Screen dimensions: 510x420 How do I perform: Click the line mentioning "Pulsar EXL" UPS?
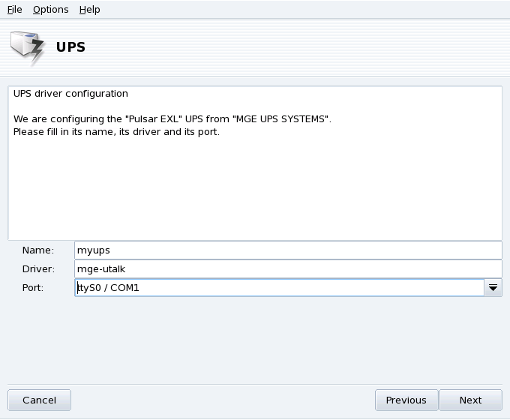pyautogui.click(x=172, y=119)
